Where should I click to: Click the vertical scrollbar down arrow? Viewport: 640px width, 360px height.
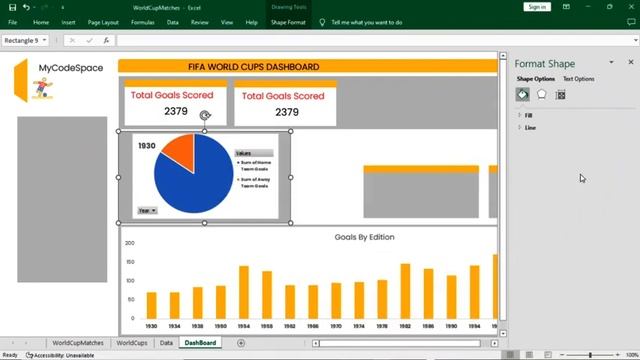tap(503, 333)
